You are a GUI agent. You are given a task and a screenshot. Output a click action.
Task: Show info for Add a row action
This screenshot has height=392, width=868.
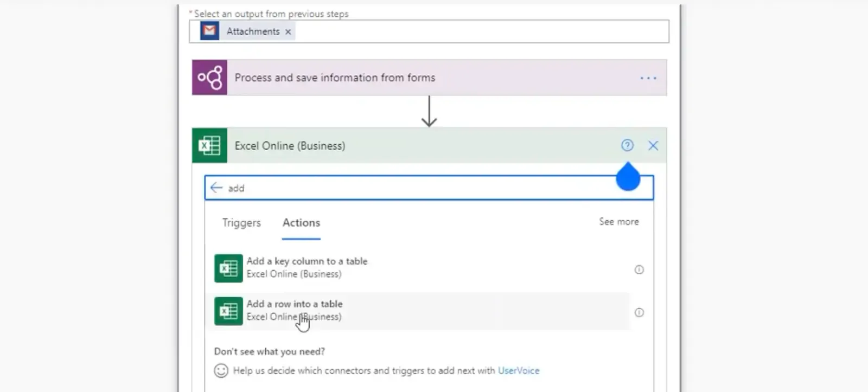[639, 312]
